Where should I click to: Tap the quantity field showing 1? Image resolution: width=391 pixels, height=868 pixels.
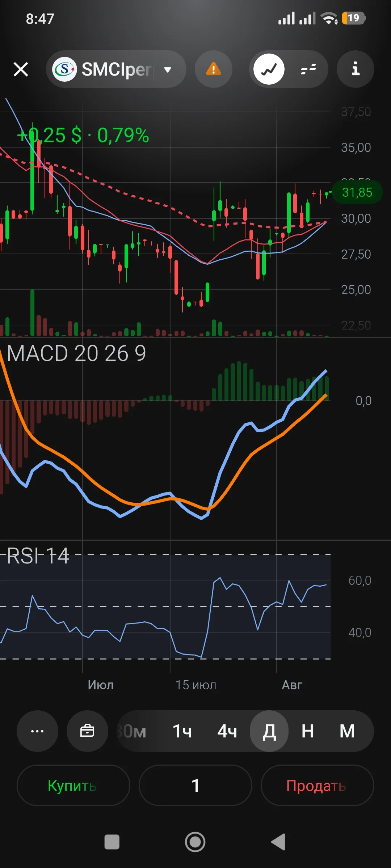195,785
